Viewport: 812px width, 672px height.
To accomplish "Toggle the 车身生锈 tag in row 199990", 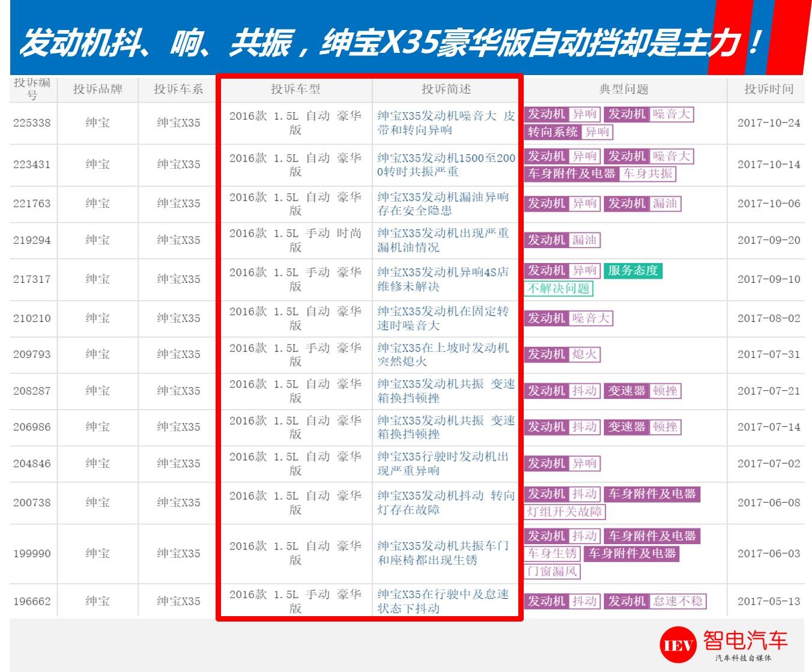I will click(x=552, y=554).
